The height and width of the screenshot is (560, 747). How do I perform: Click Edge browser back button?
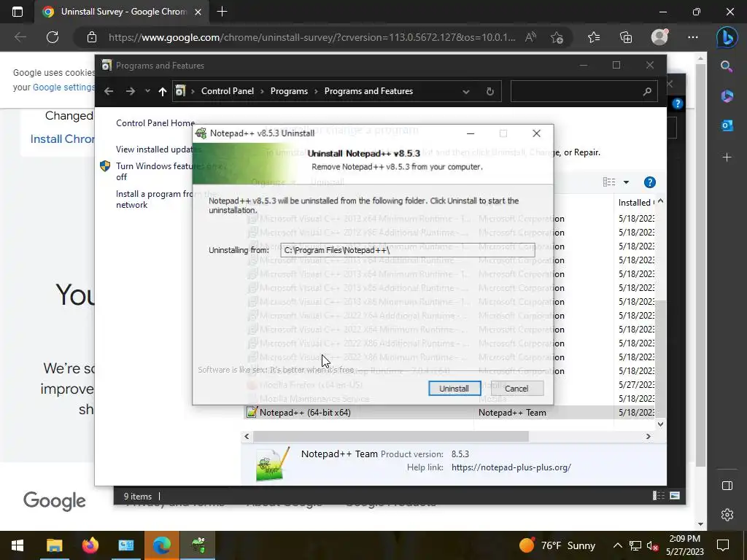[20, 37]
